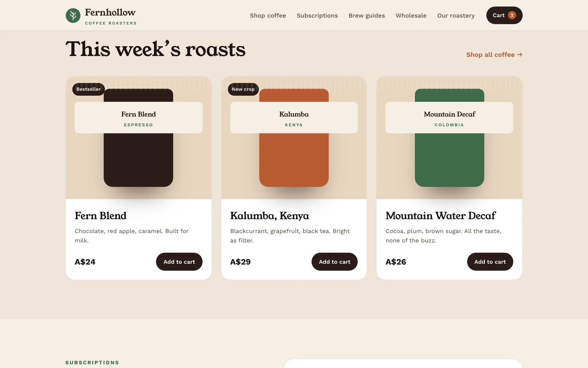
Task: Click the A$24 price
Action: [x=85, y=262]
